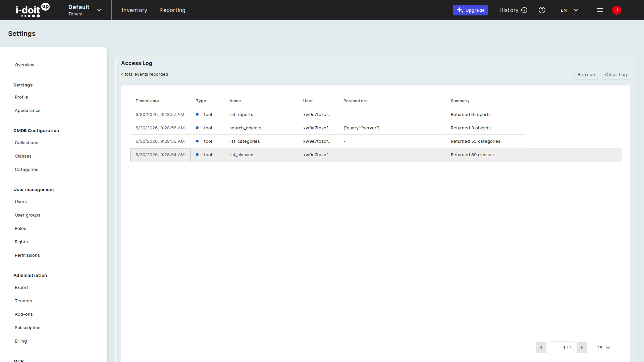Click the i-doit logo
The height and width of the screenshot is (362, 644).
33,10
